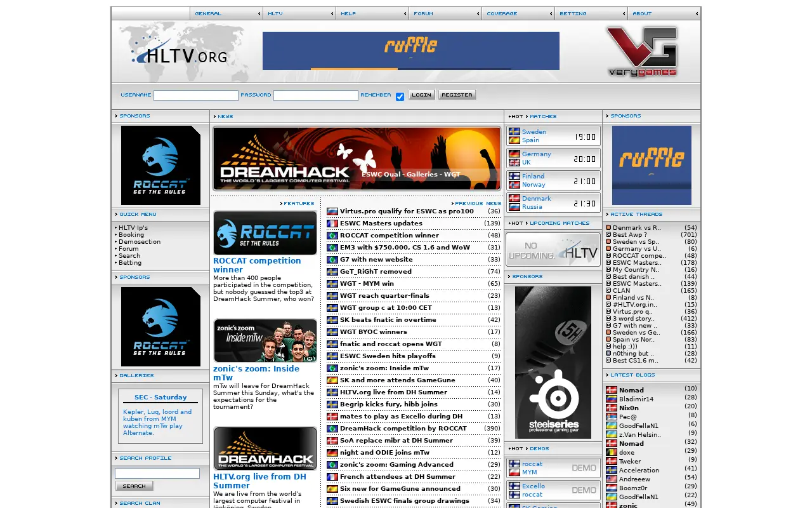812x508 pixels.
Task: Click the flag beside 'Six new for GameGune announced'
Action: pos(332,489)
